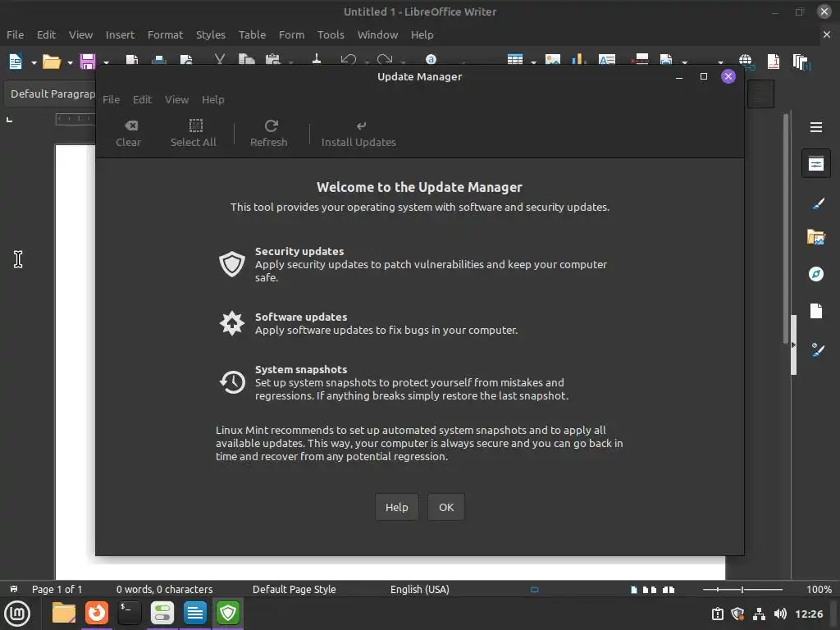
Task: Click "0 words, 0 characters" in status bar
Action: pos(164,589)
